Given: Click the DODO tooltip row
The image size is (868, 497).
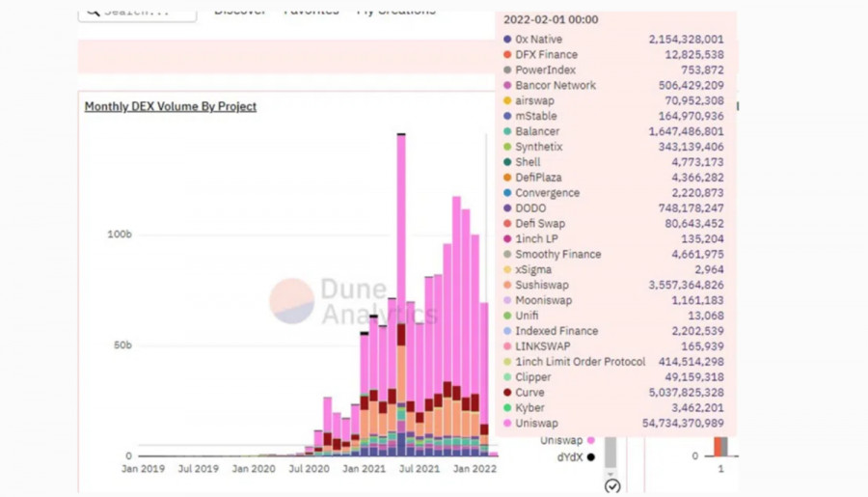Looking at the screenshot, I should tap(613, 208).
